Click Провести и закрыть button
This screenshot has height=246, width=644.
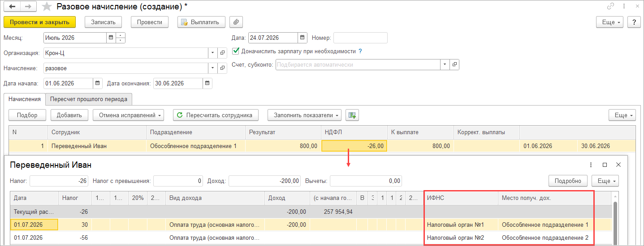coord(39,22)
